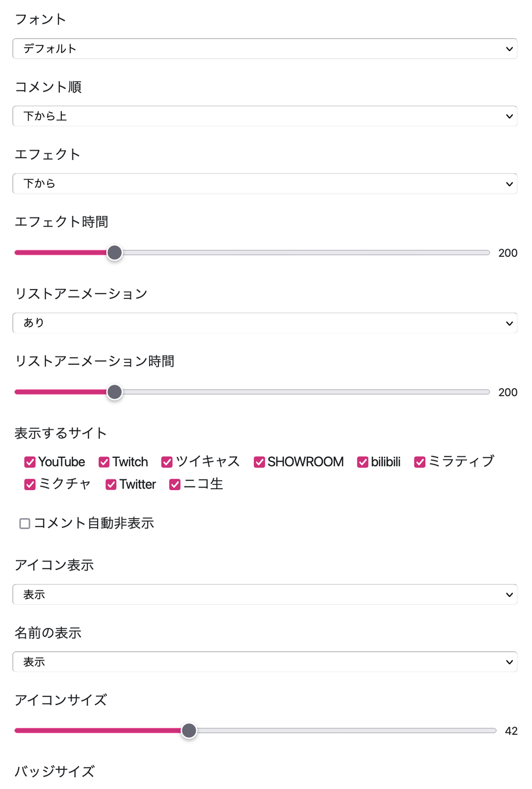Click the リストアニメーション時間 slider handle

pyautogui.click(x=114, y=392)
